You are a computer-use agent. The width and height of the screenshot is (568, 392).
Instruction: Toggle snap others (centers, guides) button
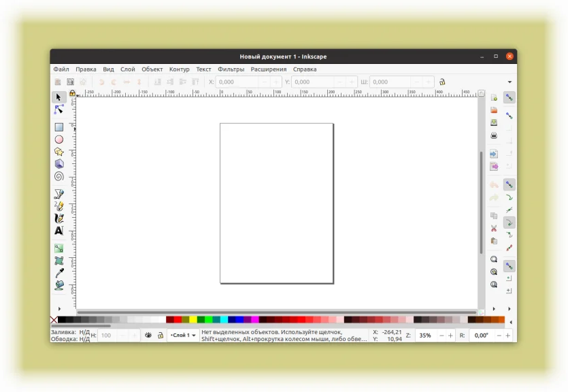[509, 266]
